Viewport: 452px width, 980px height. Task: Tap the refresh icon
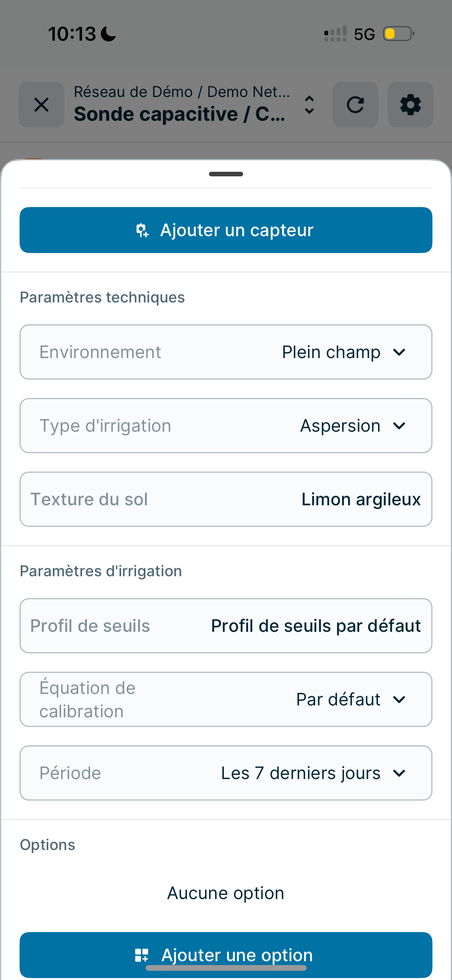tap(355, 104)
